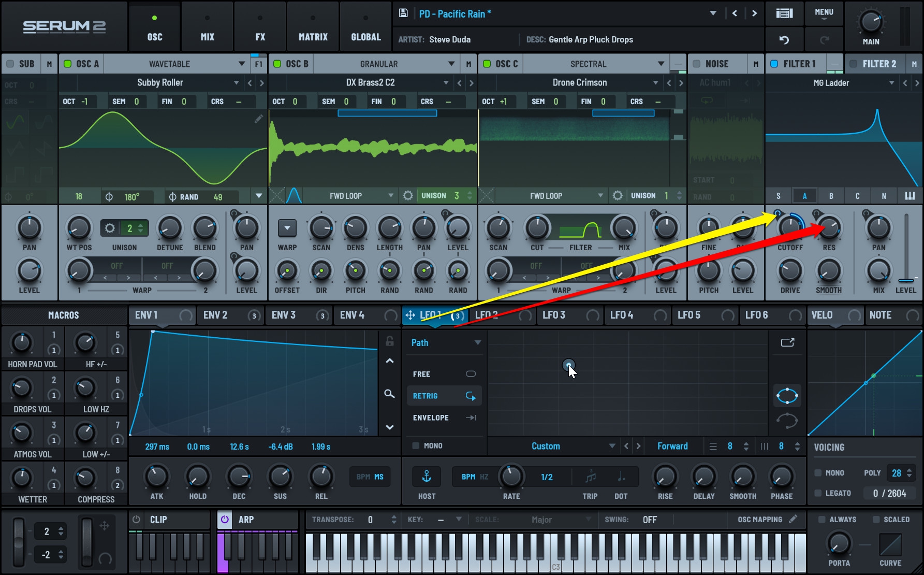The height and width of the screenshot is (575, 924).
Task: Select the ENVELOPE LFO mode
Action: tap(444, 418)
